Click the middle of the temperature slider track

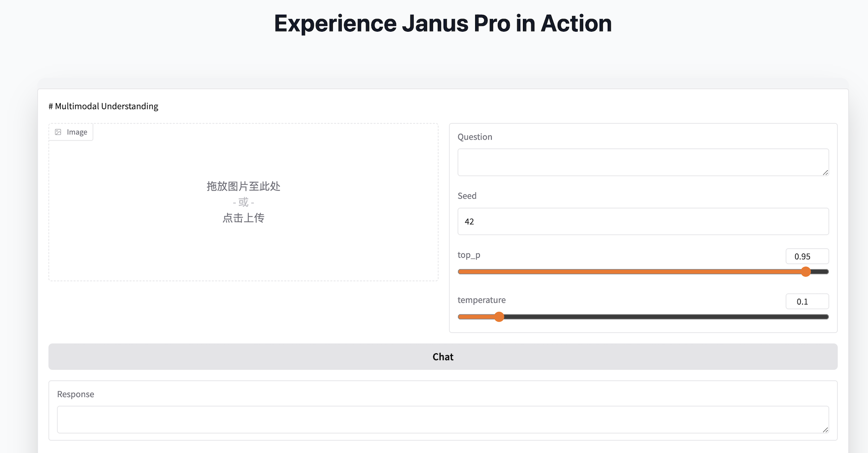point(643,317)
